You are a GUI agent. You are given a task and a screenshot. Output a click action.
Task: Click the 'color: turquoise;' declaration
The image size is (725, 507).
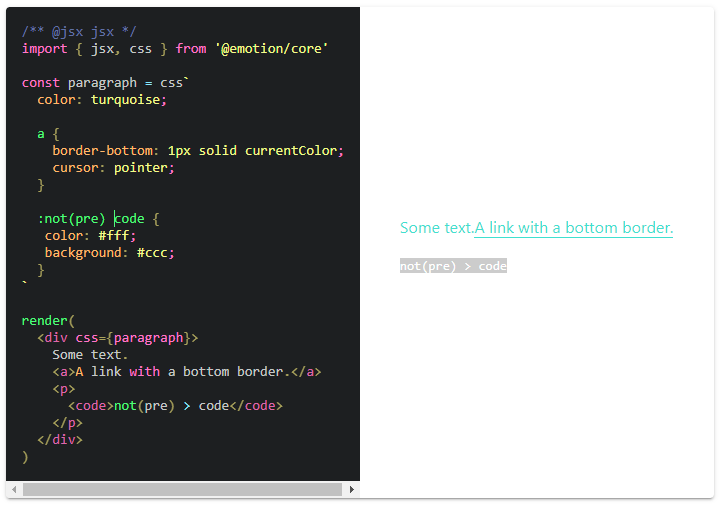point(102,100)
